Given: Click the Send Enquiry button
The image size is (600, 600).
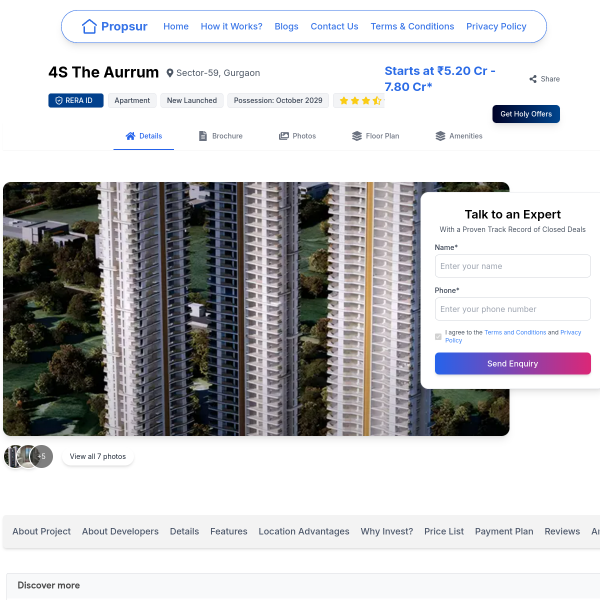Looking at the screenshot, I should [513, 364].
